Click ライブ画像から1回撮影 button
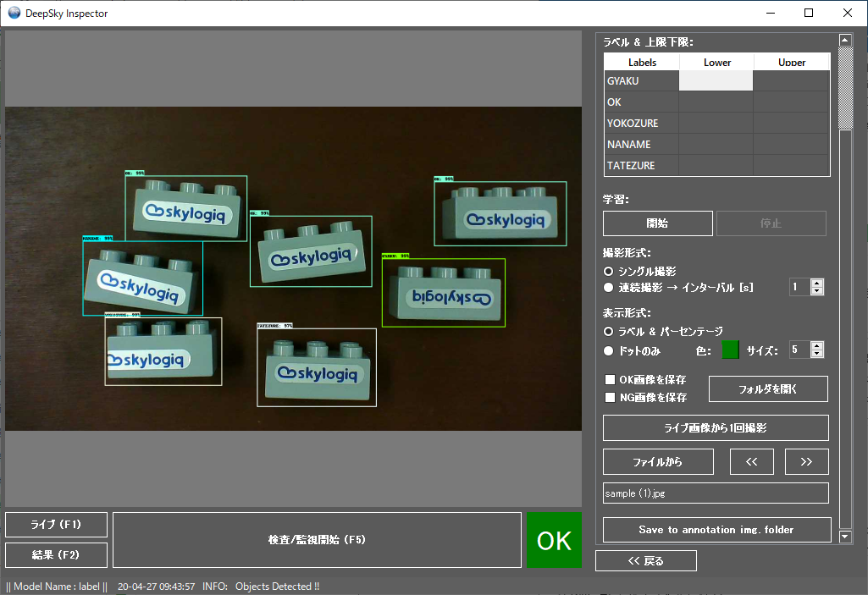The width and height of the screenshot is (868, 595). [716, 428]
